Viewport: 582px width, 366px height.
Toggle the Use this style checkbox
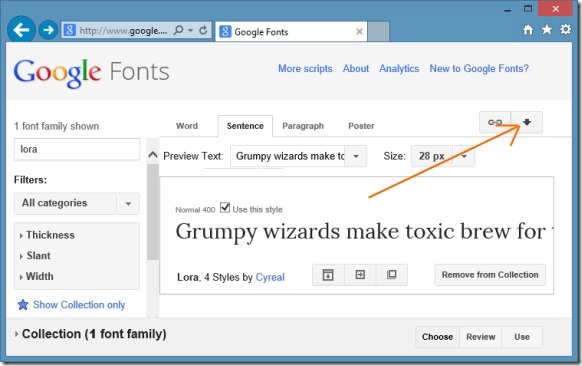pos(225,207)
